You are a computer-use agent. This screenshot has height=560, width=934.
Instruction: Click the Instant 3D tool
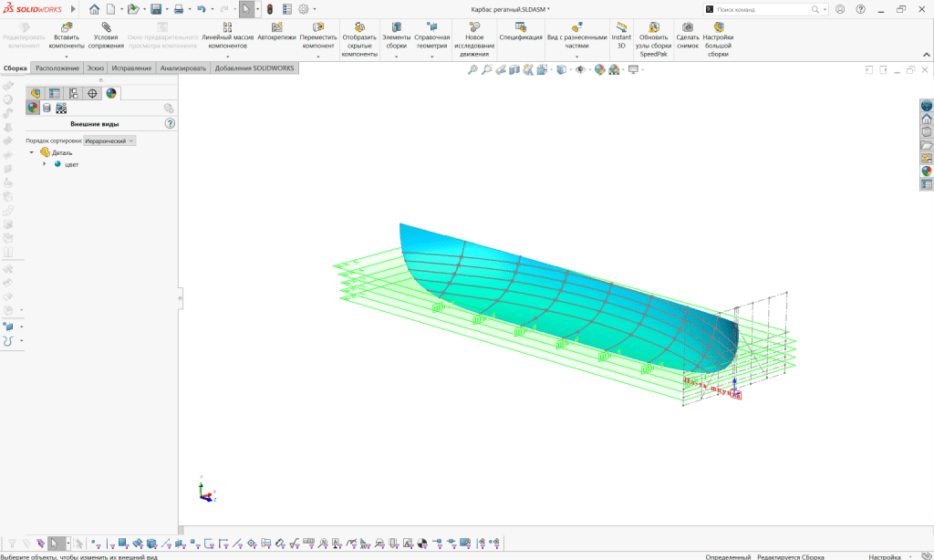[621, 36]
